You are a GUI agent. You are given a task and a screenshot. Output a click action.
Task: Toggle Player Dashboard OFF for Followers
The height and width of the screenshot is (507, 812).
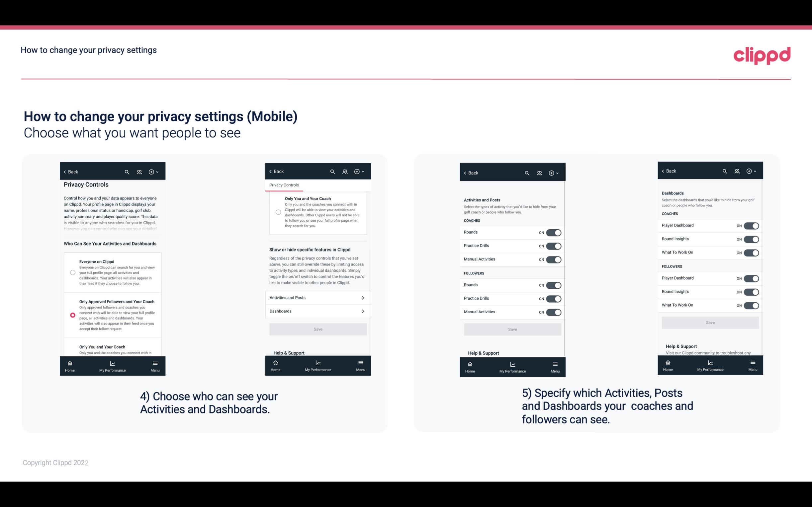[x=751, y=278]
